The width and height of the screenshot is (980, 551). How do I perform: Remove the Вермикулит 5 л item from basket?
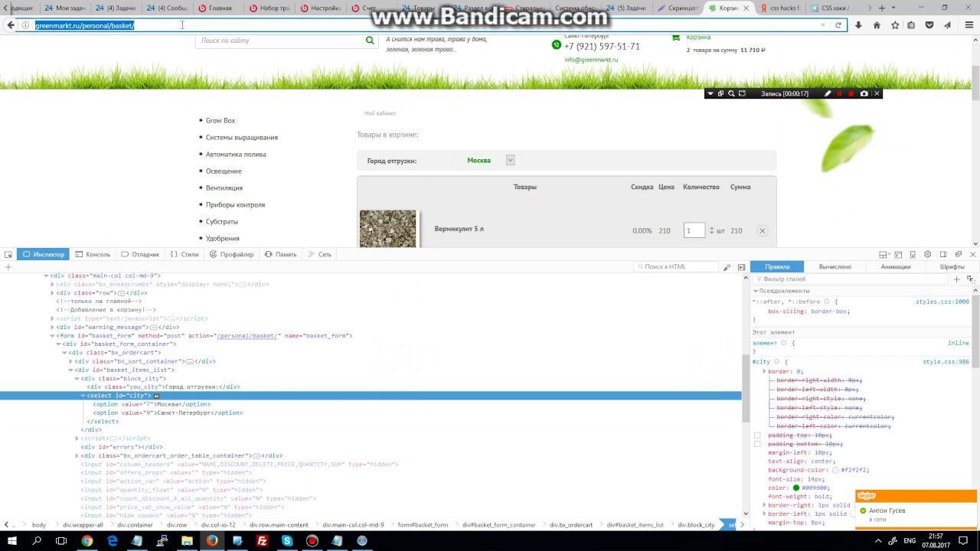(x=763, y=230)
